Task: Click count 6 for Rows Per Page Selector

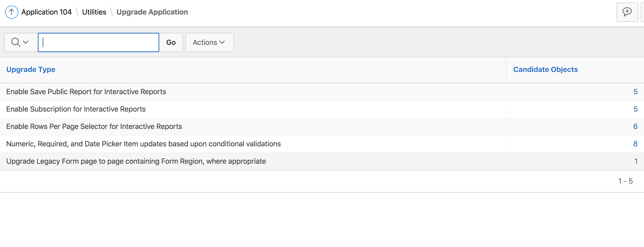Action: [x=635, y=126]
